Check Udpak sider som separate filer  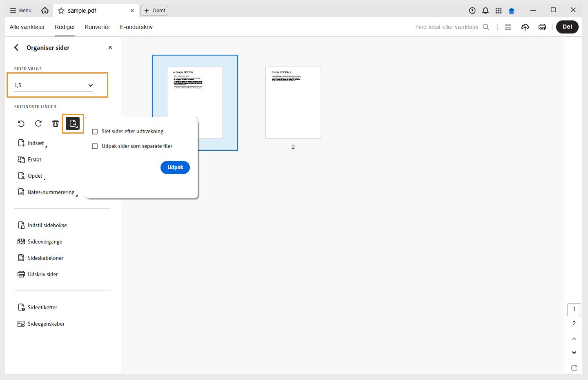click(x=95, y=146)
